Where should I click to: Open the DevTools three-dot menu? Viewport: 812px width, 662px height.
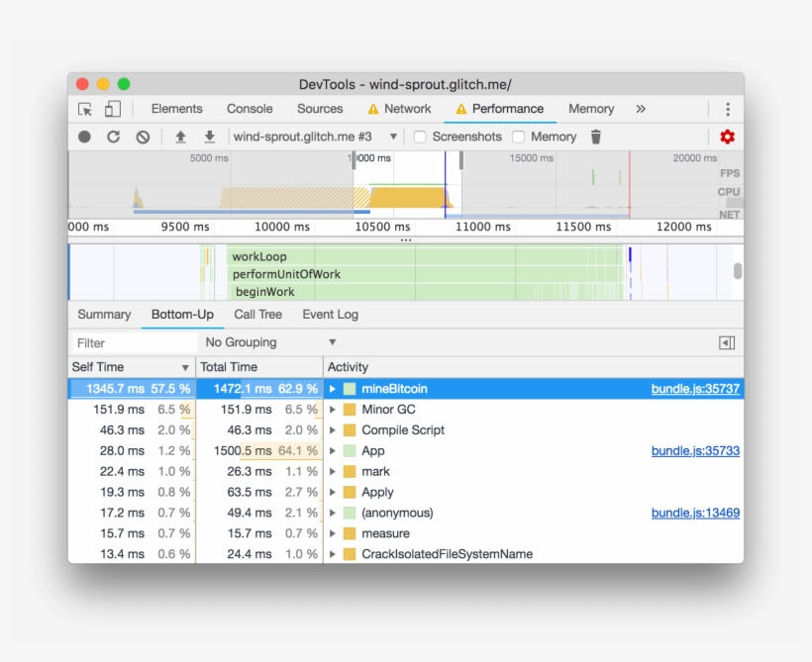click(727, 109)
